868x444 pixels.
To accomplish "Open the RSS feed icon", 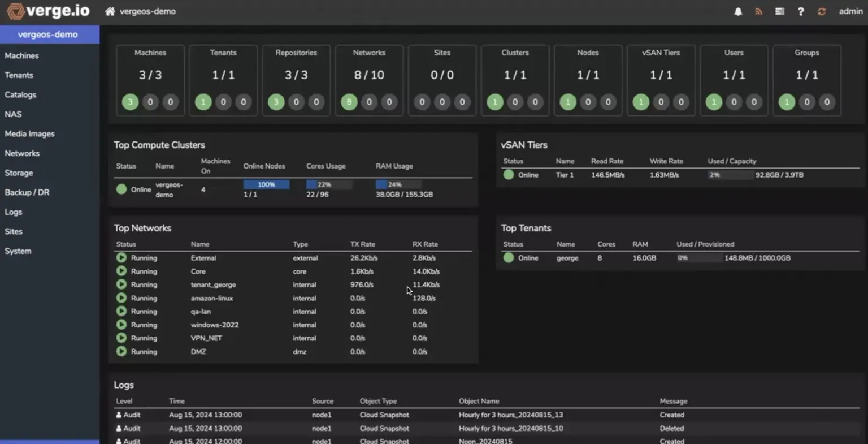I will click(x=758, y=11).
